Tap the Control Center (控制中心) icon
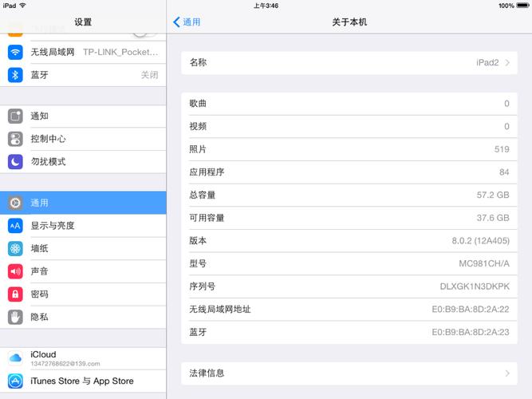 pos(15,139)
